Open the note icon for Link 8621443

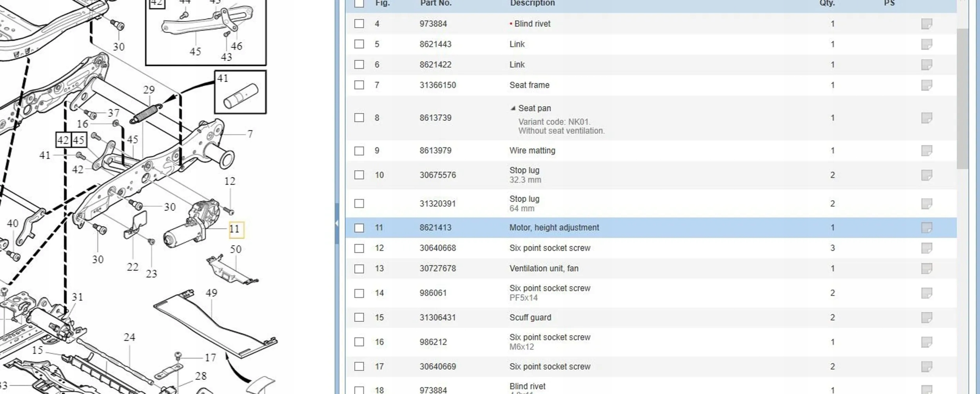(x=927, y=44)
